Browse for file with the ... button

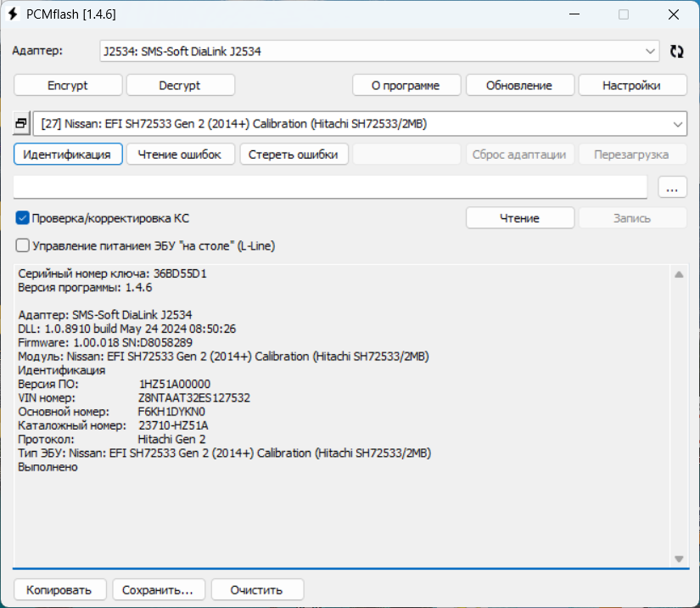click(x=672, y=186)
